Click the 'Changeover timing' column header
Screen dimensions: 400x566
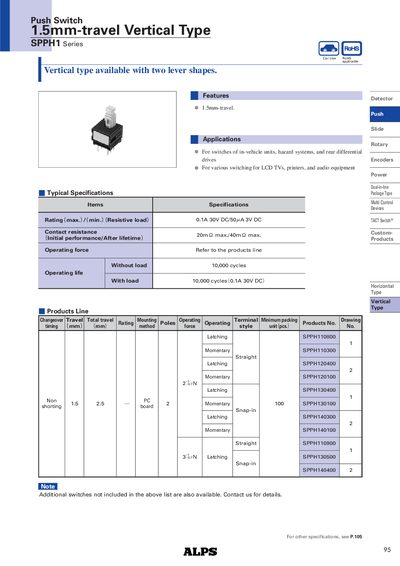coord(51,323)
